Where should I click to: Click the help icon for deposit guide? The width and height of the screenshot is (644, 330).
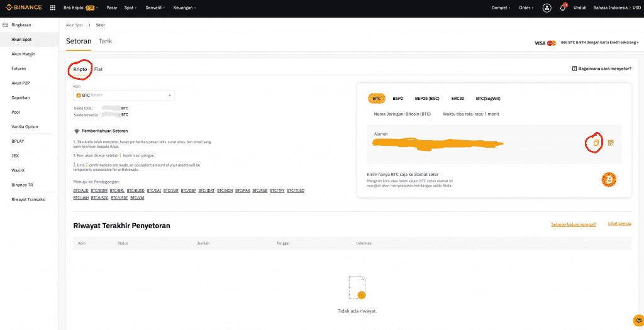(x=574, y=69)
